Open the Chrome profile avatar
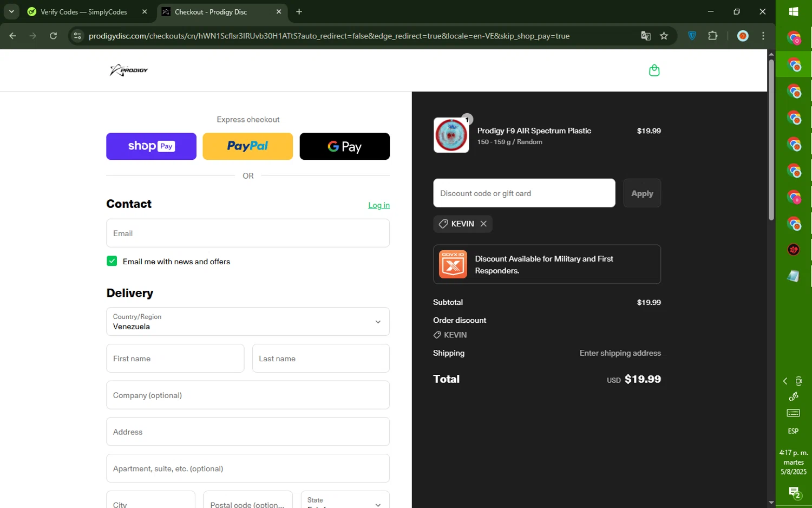 [x=743, y=36]
